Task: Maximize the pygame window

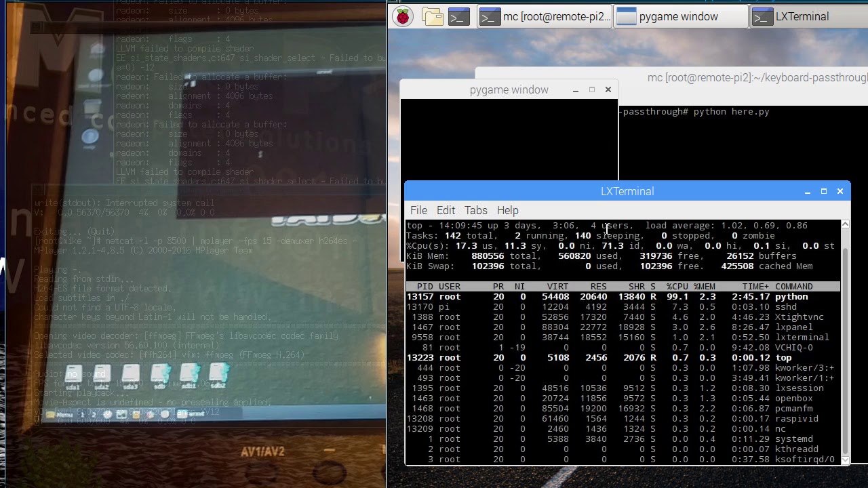Action: pyautogui.click(x=592, y=90)
